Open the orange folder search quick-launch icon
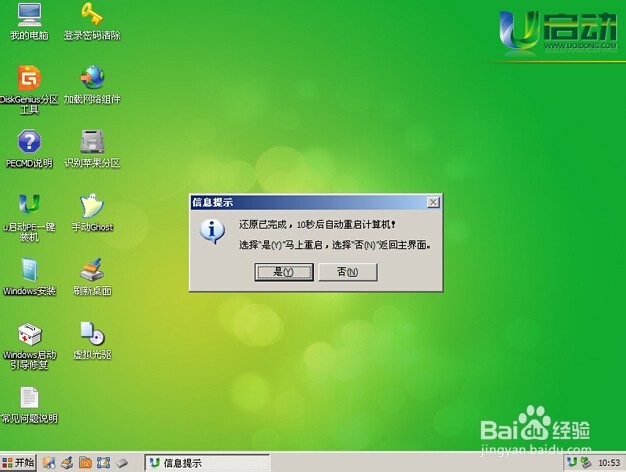 pyautogui.click(x=85, y=463)
